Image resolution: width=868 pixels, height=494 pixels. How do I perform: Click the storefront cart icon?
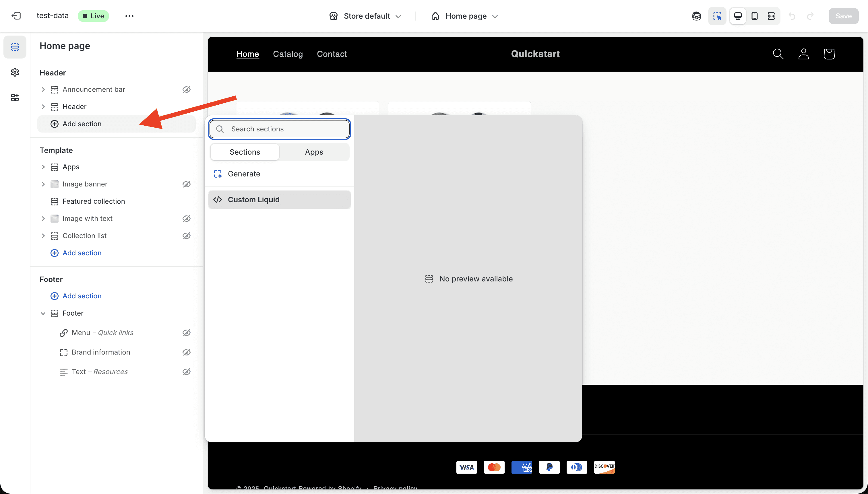(829, 54)
